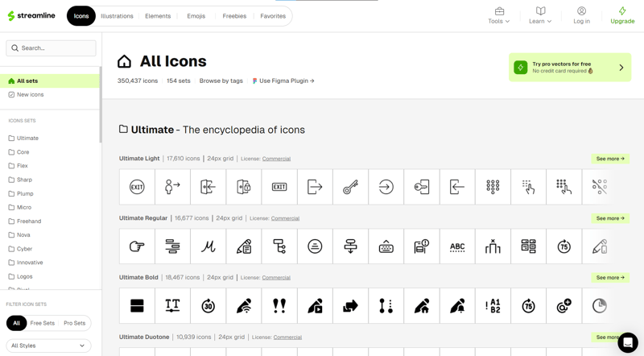Open Browse by tags link
This screenshot has height=356, width=644.
pyautogui.click(x=221, y=81)
